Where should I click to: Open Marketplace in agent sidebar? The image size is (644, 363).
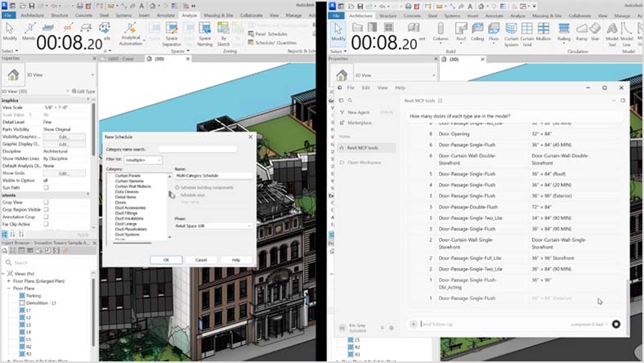click(360, 123)
